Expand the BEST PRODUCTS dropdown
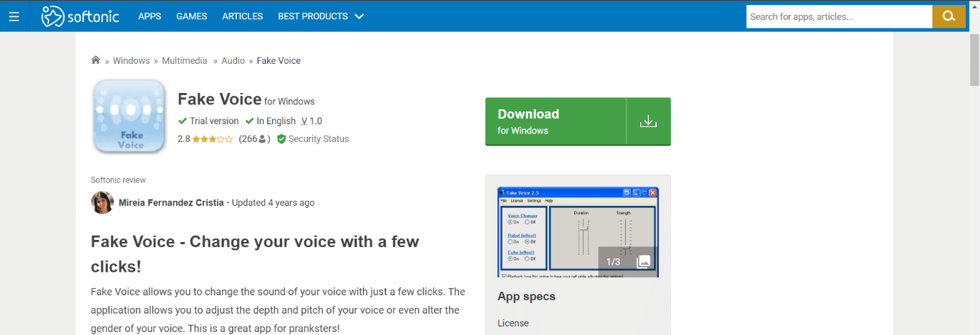This screenshot has height=335, width=980. pyautogui.click(x=321, y=16)
